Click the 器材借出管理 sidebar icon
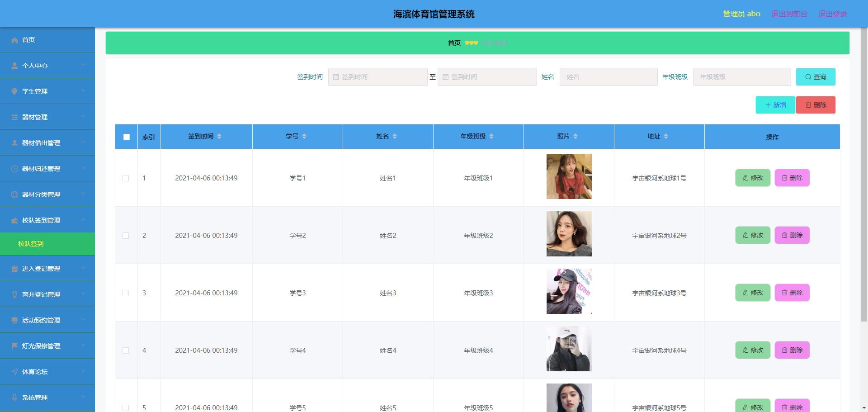Viewport: 868px width, 412px height. [x=14, y=143]
